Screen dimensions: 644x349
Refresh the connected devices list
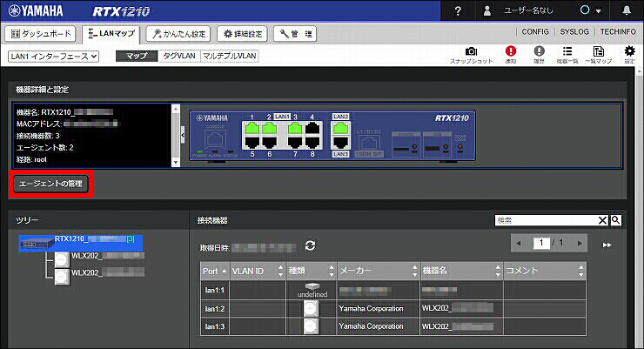[310, 245]
